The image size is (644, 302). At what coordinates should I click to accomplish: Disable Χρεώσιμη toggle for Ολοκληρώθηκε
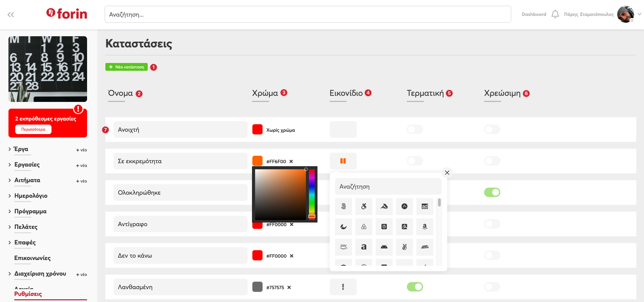click(492, 192)
